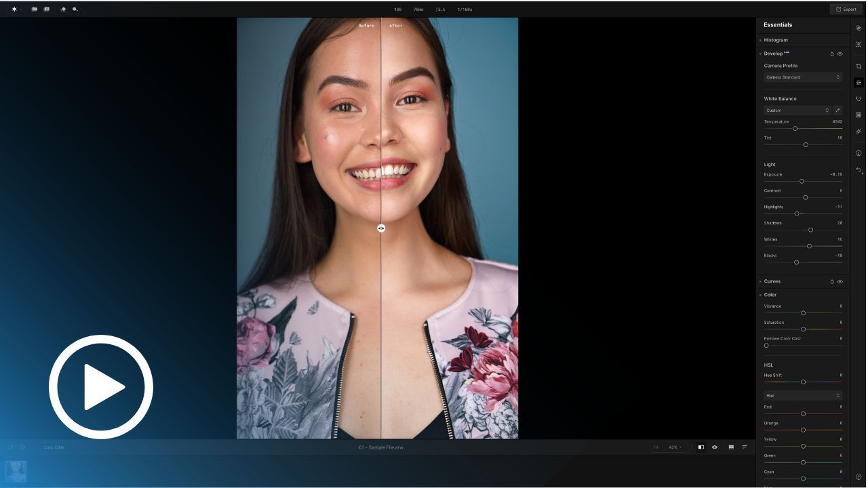Image resolution: width=868 pixels, height=488 pixels.
Task: Click the Temperature value 4542
Action: click(837, 122)
